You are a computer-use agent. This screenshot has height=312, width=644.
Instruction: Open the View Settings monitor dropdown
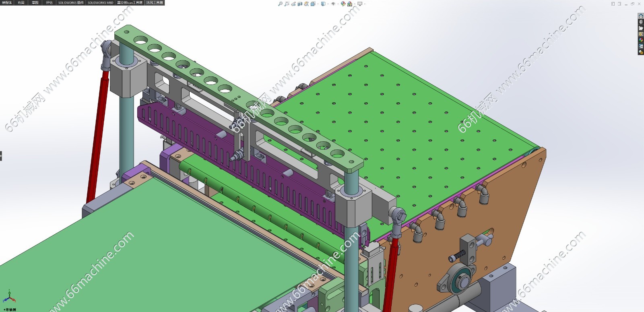[360, 4]
